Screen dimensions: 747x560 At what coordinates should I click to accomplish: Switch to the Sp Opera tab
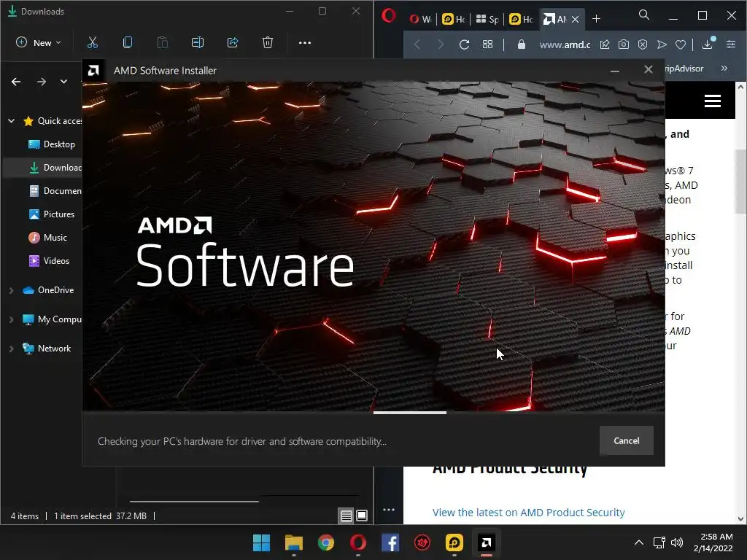click(x=487, y=19)
